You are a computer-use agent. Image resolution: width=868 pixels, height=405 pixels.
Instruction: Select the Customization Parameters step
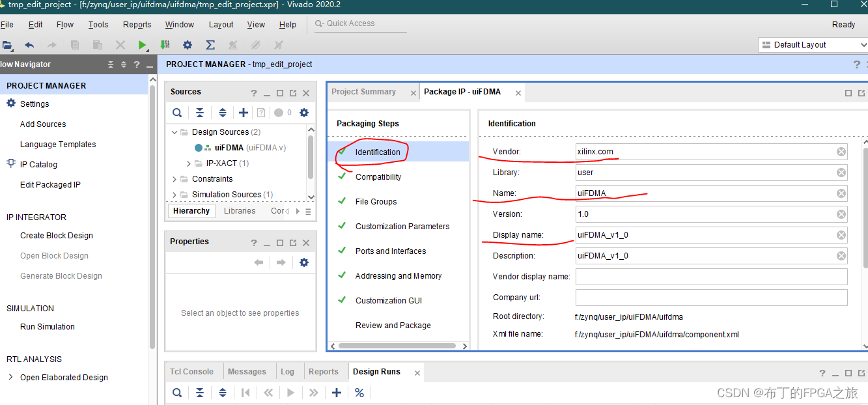(x=402, y=227)
